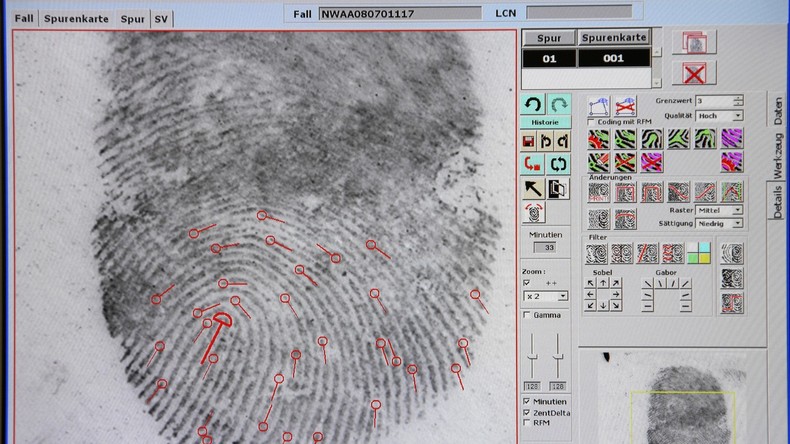Click the Spur list scrollbar down arrow
Viewport: 790px width, 444px height.
(656, 83)
